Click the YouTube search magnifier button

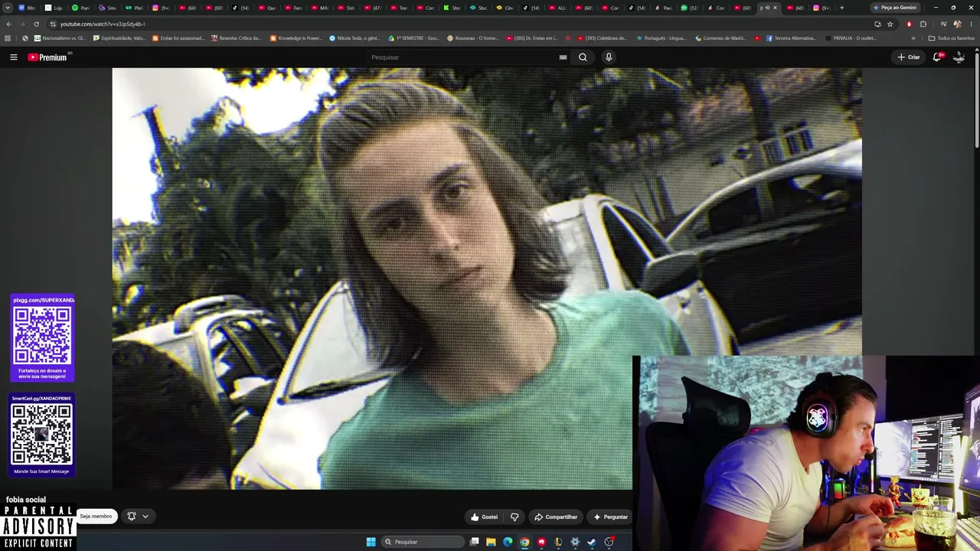pos(583,57)
